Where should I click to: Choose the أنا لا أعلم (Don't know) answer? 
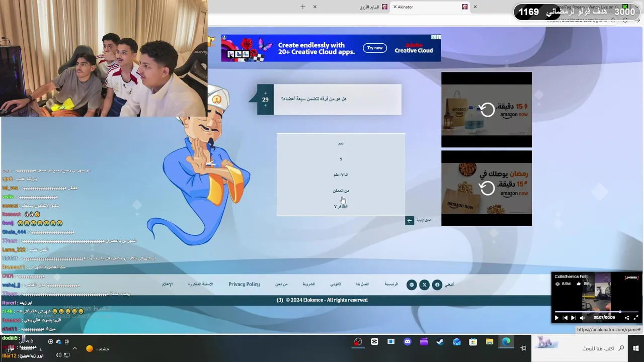coord(341,175)
